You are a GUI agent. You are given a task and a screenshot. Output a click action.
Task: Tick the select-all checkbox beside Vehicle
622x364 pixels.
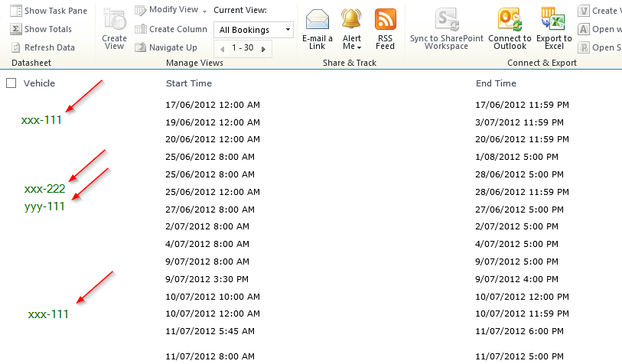pyautogui.click(x=11, y=83)
